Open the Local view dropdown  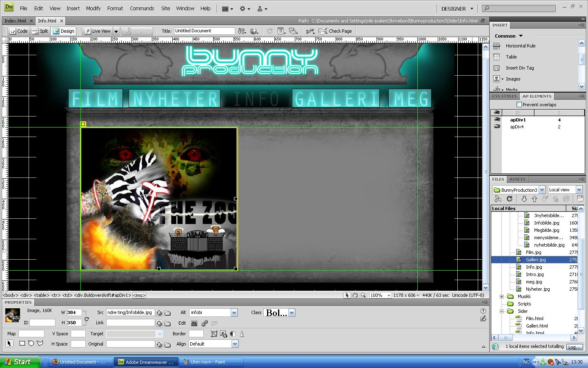click(579, 190)
